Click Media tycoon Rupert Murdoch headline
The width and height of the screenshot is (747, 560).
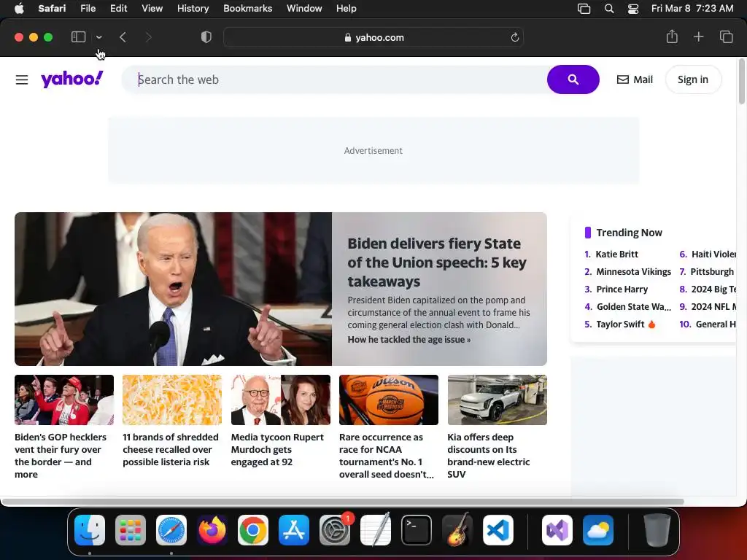tap(277, 449)
